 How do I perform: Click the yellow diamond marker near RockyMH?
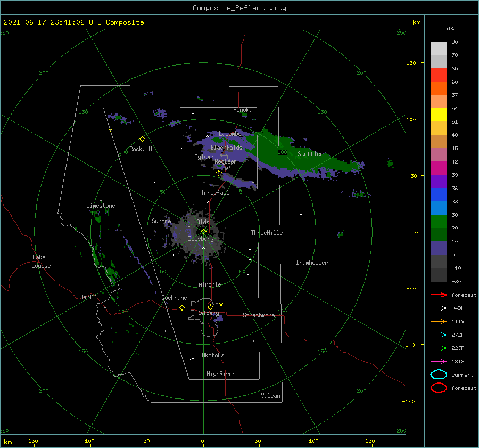[142, 139]
